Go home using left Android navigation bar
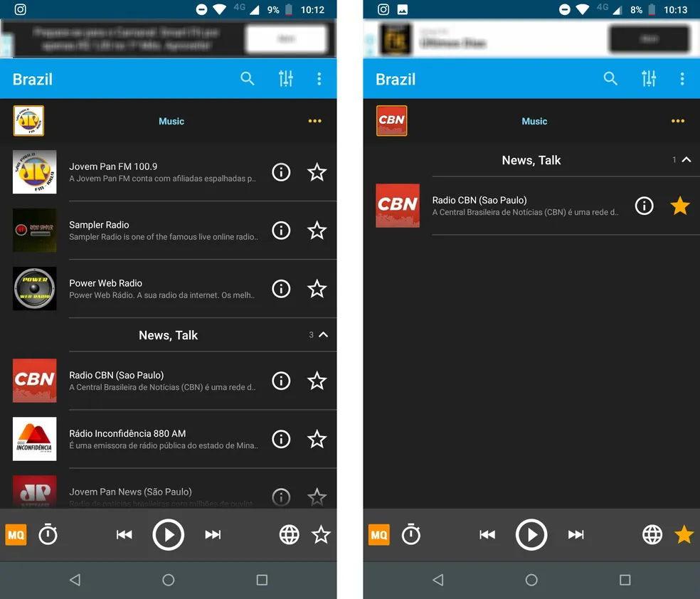The image size is (700, 599). click(169, 580)
